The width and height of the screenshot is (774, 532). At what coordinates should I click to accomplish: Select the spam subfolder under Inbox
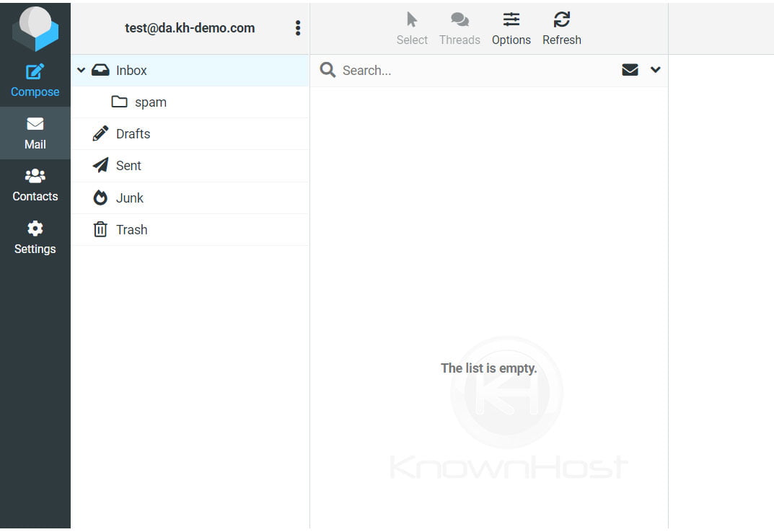[151, 102]
